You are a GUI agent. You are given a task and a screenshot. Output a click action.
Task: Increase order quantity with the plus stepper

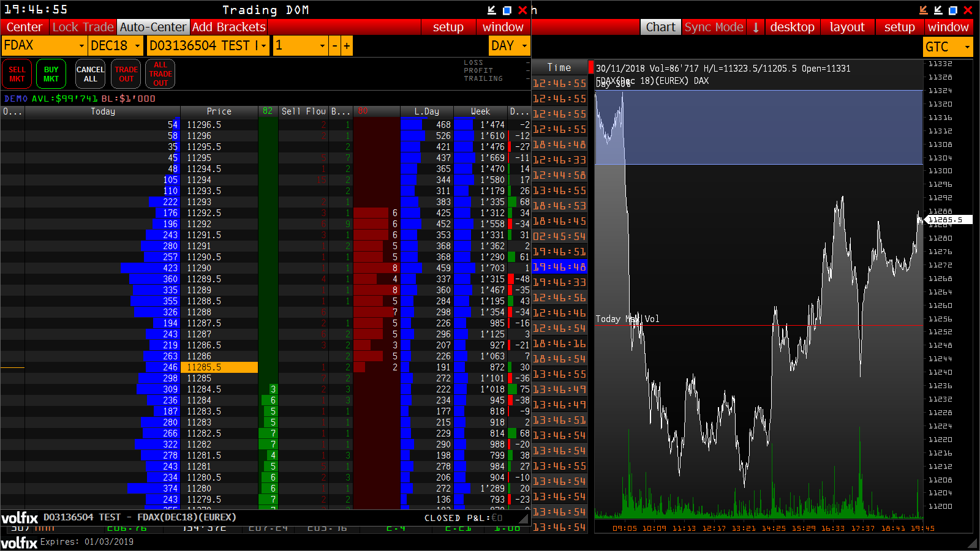point(347,45)
